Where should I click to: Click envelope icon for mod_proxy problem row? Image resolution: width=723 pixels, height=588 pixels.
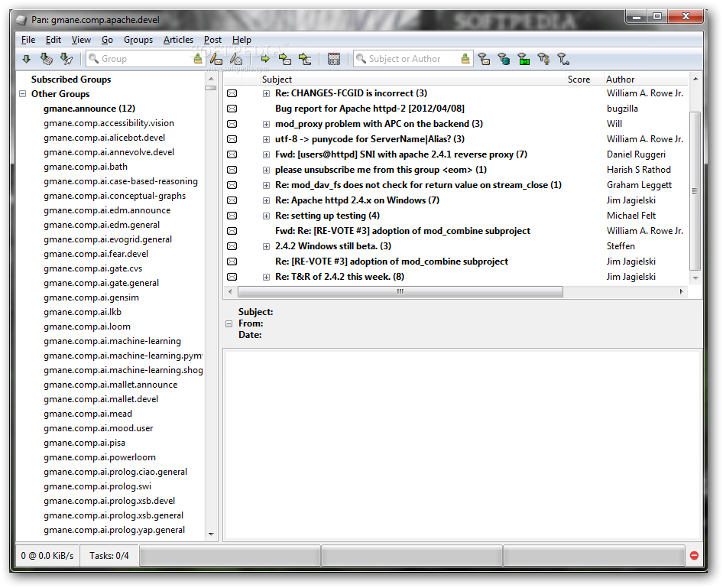pos(232,124)
